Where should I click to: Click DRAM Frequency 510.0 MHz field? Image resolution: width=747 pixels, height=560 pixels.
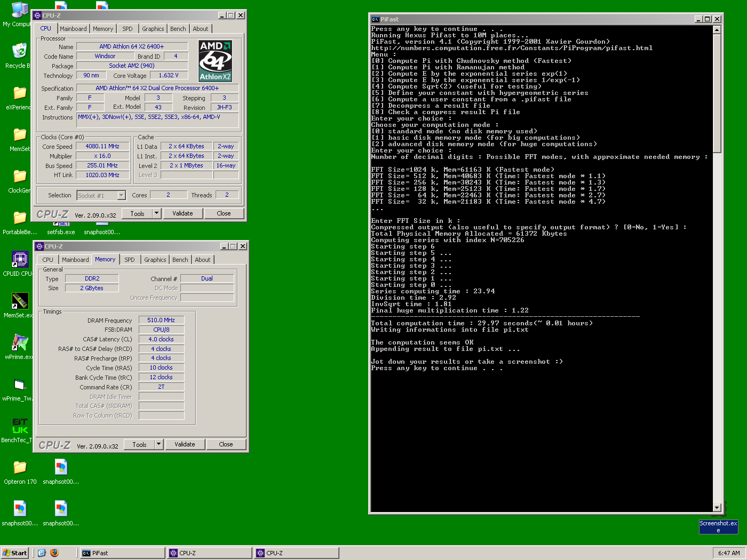[161, 320]
